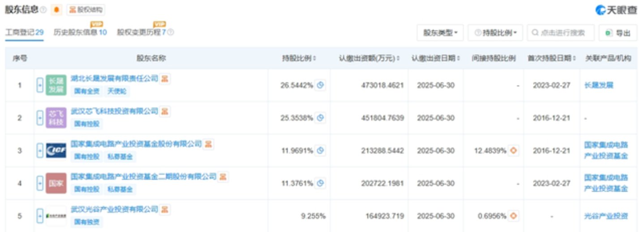Click the pie chart icon beside 11.9691%

pos(320,151)
